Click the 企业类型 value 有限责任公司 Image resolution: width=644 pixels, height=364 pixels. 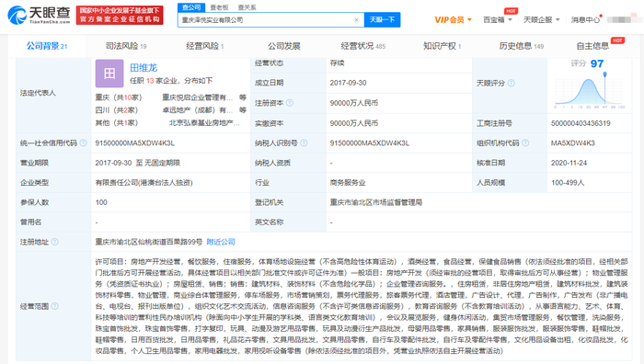pyautogui.click(x=144, y=183)
